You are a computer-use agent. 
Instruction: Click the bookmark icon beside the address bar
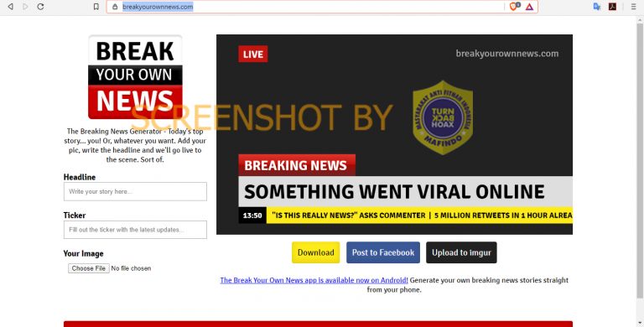[x=96, y=7]
